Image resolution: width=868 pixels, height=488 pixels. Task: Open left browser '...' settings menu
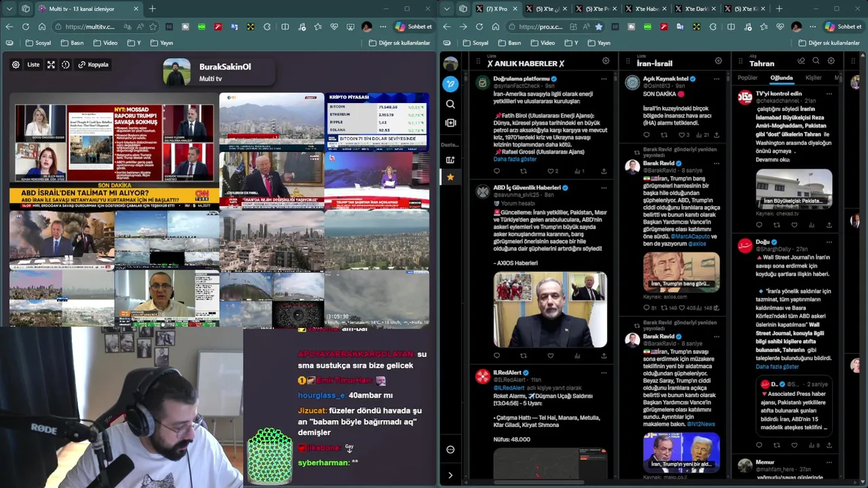coord(383,26)
